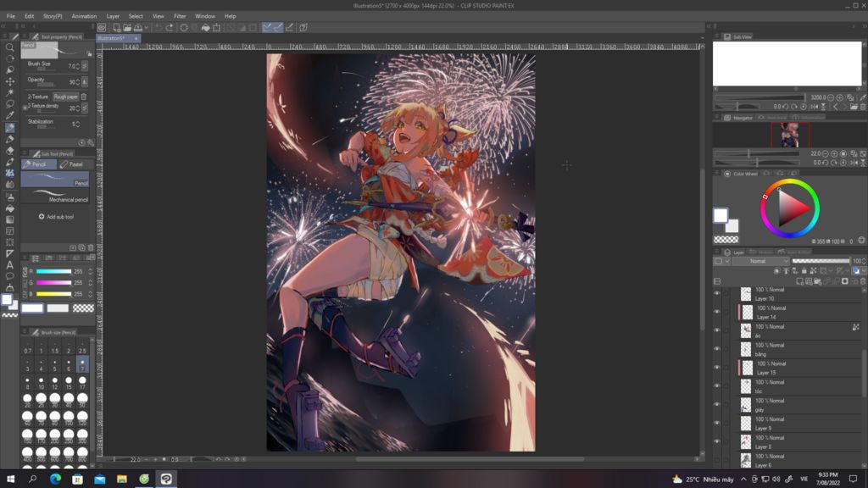Click Delete layer icon in Layer panel
This screenshot has width=868, height=488.
[x=862, y=281]
